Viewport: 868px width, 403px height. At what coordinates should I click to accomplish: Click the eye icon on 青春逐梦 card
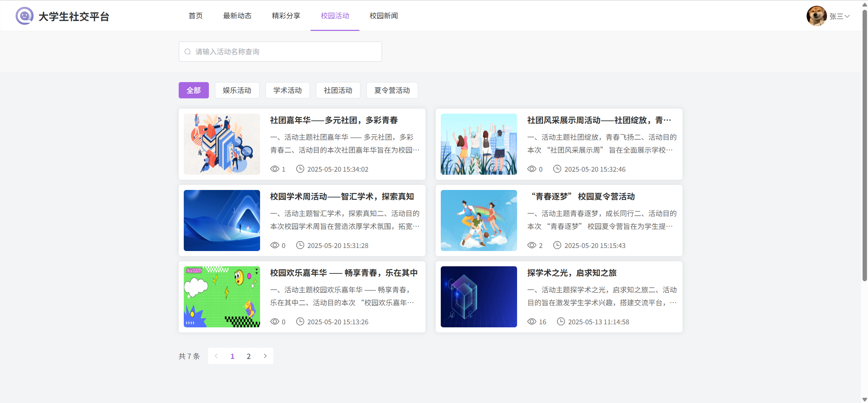click(x=531, y=245)
